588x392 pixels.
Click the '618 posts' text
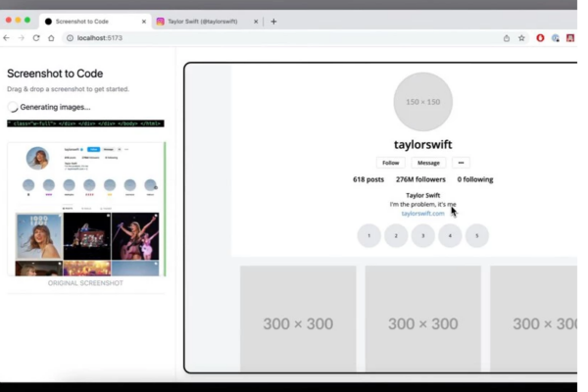click(368, 179)
